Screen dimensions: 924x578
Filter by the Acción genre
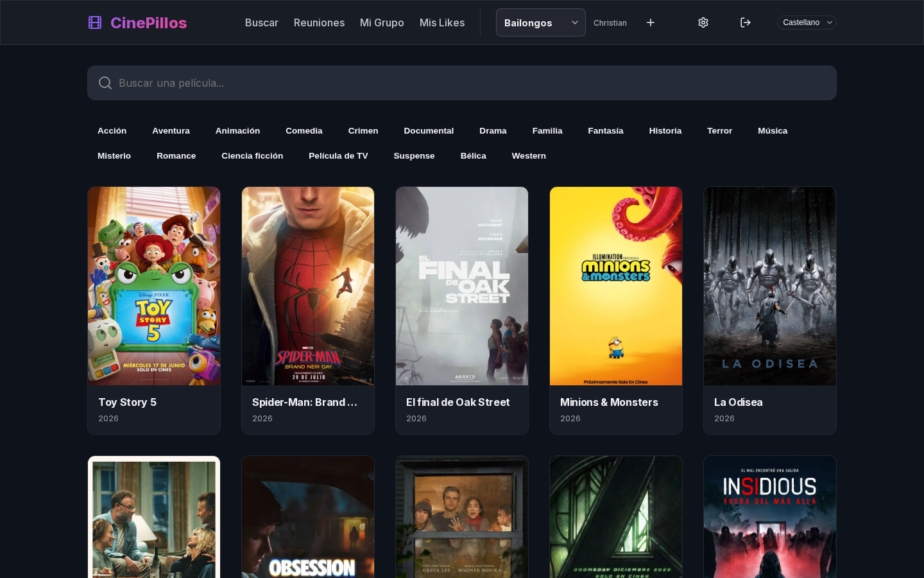112,130
